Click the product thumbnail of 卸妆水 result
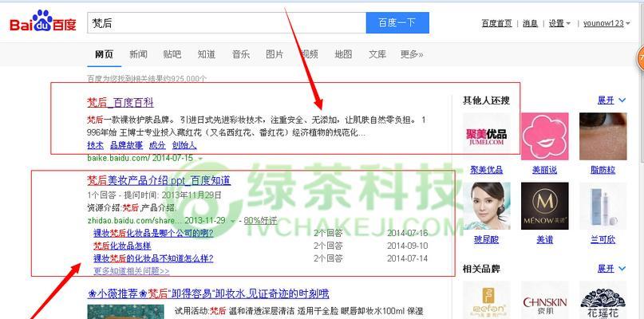The height and width of the screenshot is (319, 644). click(125, 312)
